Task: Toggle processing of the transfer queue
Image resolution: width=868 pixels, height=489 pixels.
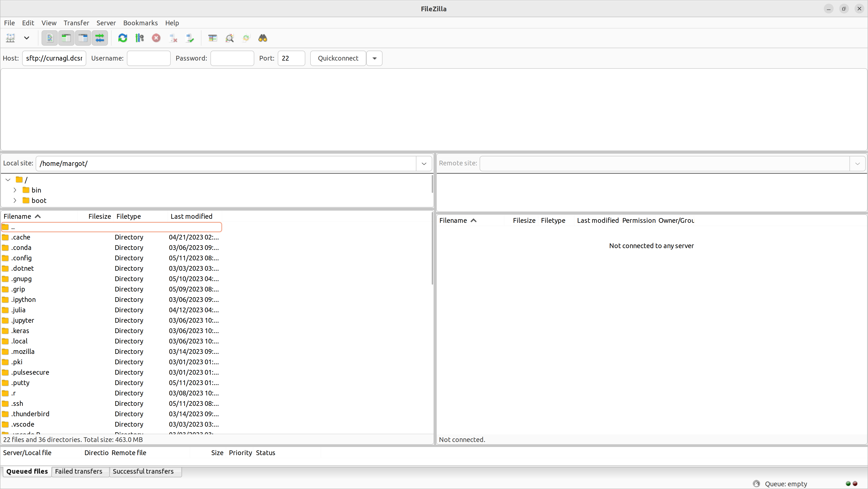Action: (x=140, y=38)
